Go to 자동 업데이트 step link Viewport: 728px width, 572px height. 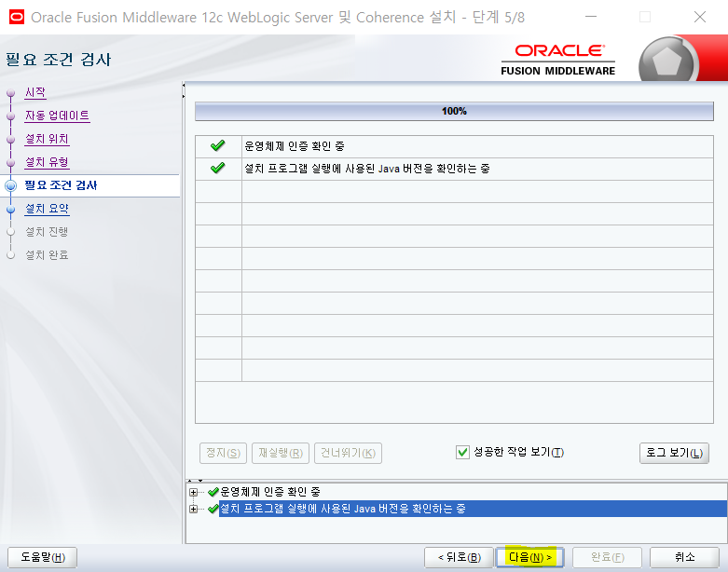(x=57, y=116)
